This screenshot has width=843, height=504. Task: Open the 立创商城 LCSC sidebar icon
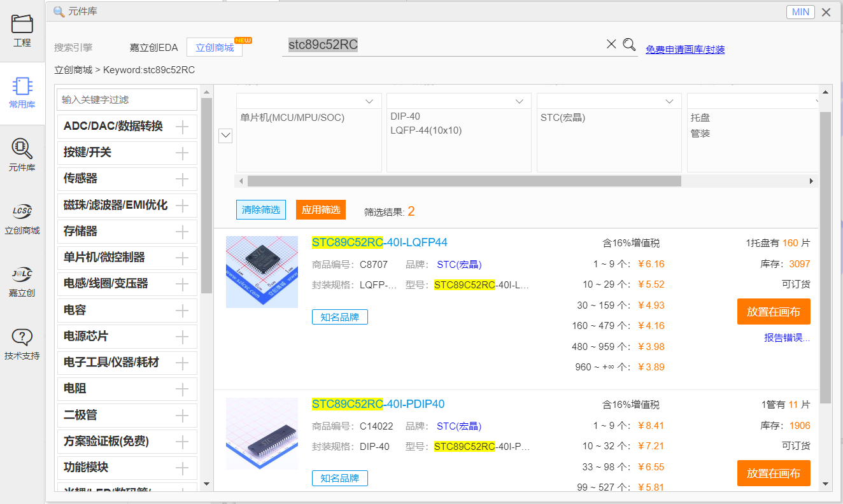pos(22,218)
